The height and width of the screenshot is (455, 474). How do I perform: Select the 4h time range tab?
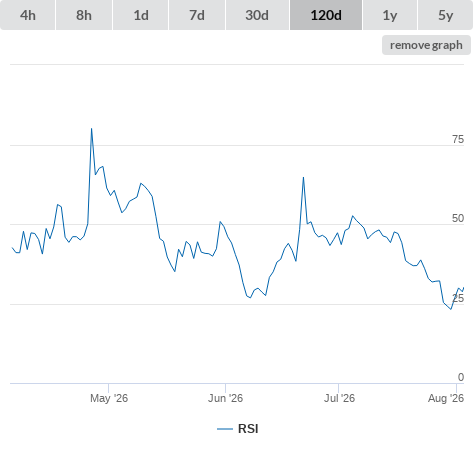click(28, 15)
